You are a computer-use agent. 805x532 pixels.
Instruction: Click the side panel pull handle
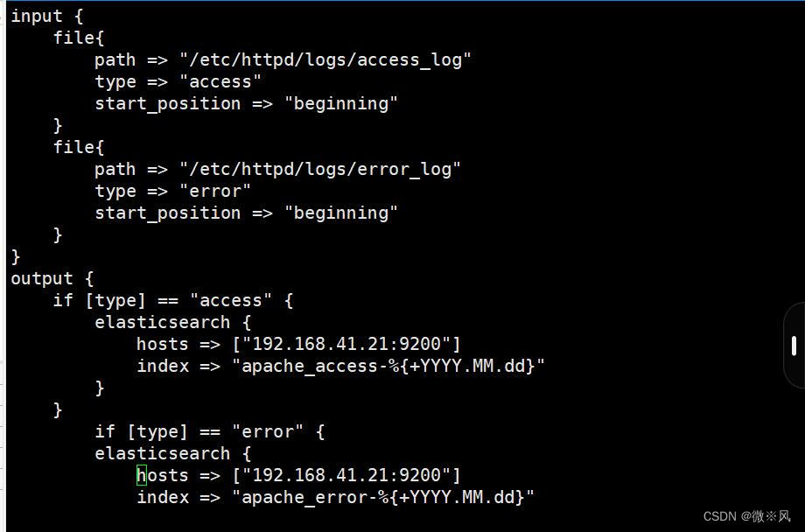coord(794,345)
